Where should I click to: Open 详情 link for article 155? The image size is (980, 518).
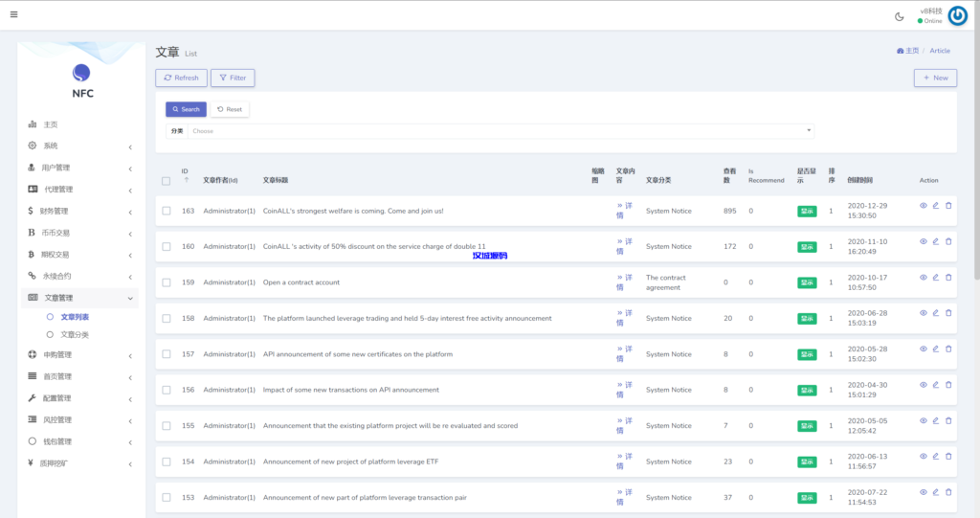[x=623, y=425]
